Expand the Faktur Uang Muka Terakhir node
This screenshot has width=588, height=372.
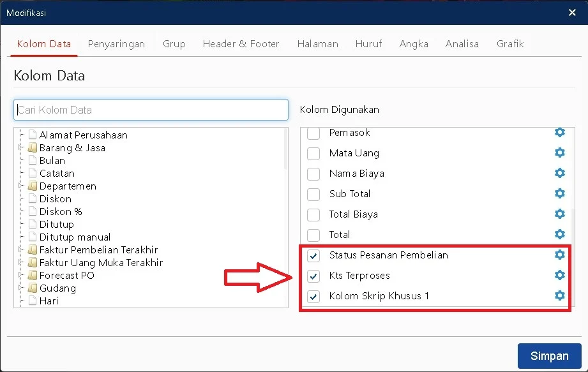20,262
